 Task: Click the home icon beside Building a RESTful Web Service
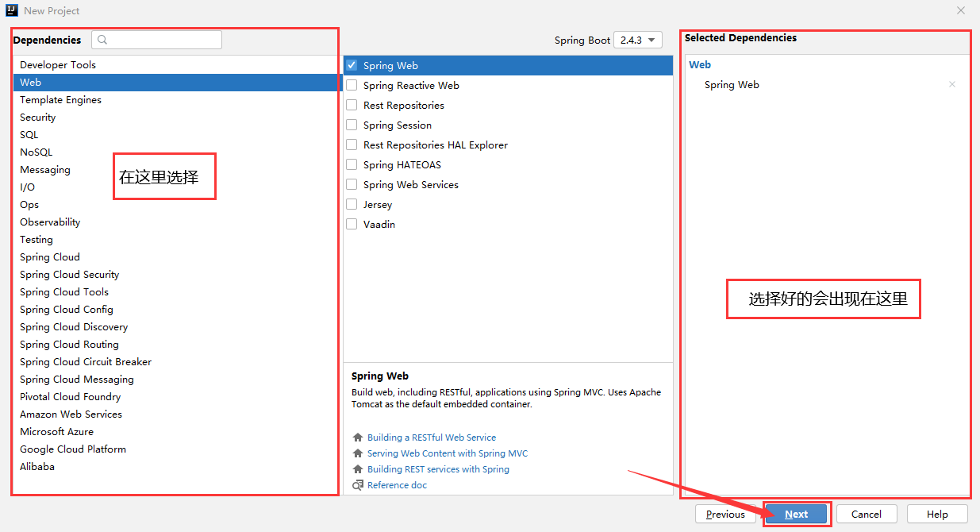coord(358,438)
